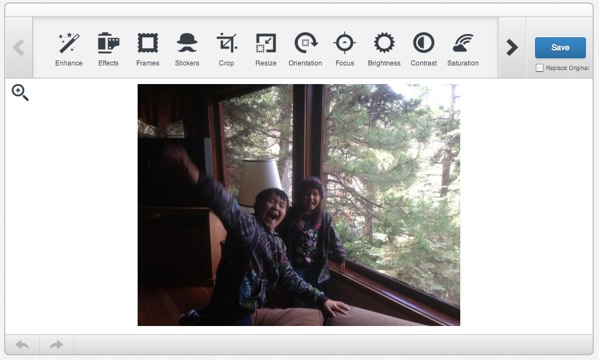Show previous tools with left chevron
This screenshot has width=600, height=360.
pos(19,47)
